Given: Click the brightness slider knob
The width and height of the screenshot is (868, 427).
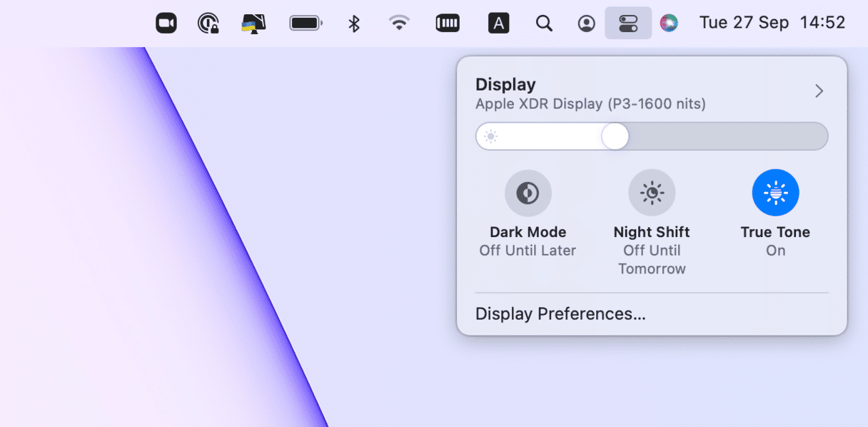Looking at the screenshot, I should point(615,136).
